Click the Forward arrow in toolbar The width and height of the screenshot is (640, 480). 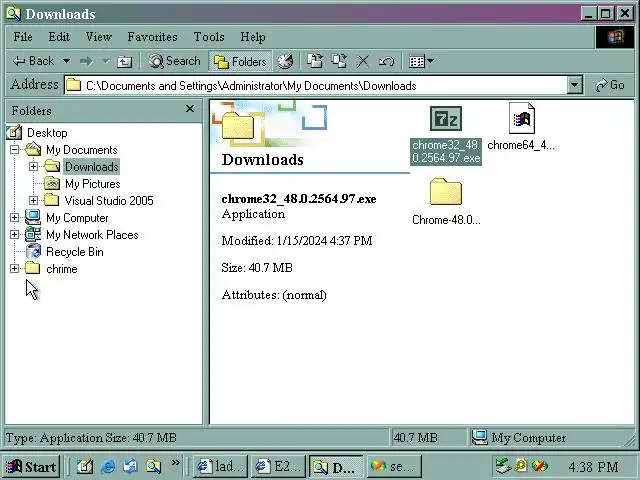86,61
